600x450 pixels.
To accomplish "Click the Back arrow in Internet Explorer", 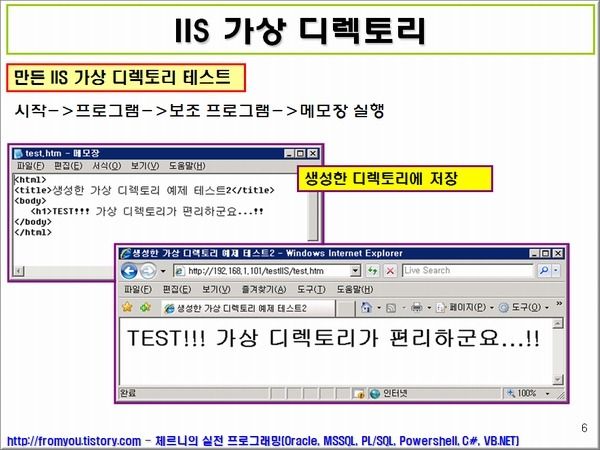I will 129,271.
